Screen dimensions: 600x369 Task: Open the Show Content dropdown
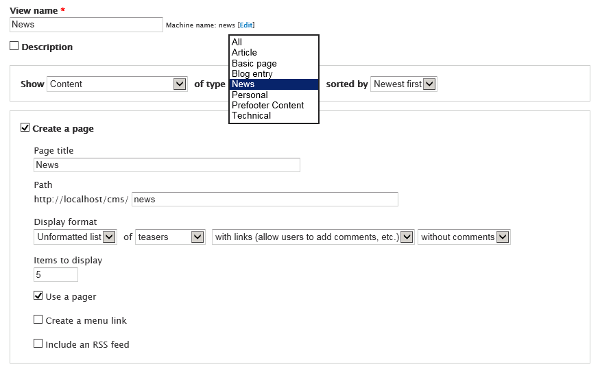click(117, 84)
